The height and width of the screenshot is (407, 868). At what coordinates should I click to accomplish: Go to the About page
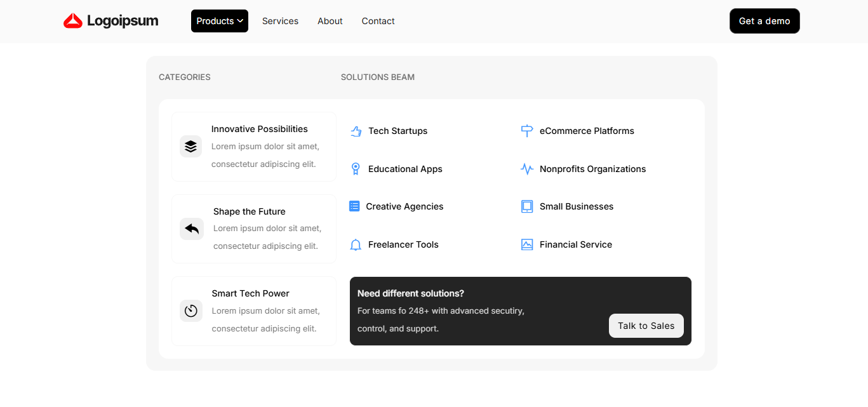click(330, 21)
